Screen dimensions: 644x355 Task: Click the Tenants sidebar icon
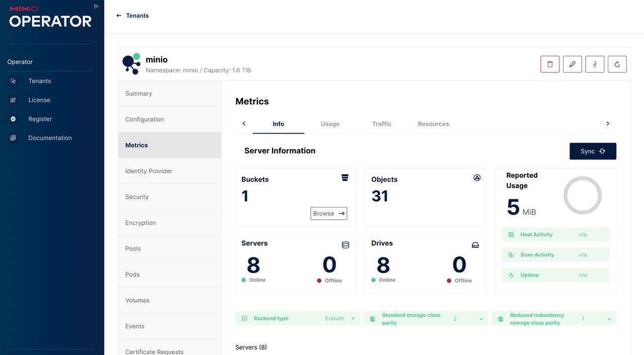click(13, 81)
